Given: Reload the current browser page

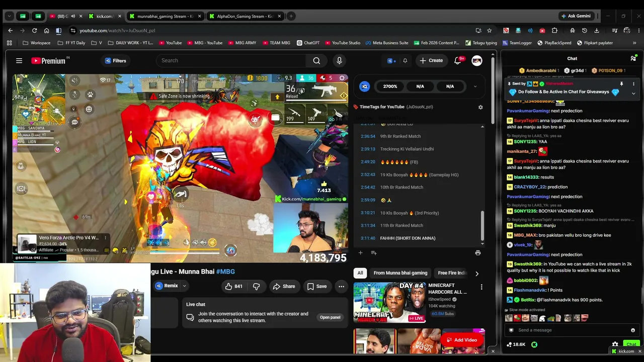Looking at the screenshot, I should (x=34, y=30).
